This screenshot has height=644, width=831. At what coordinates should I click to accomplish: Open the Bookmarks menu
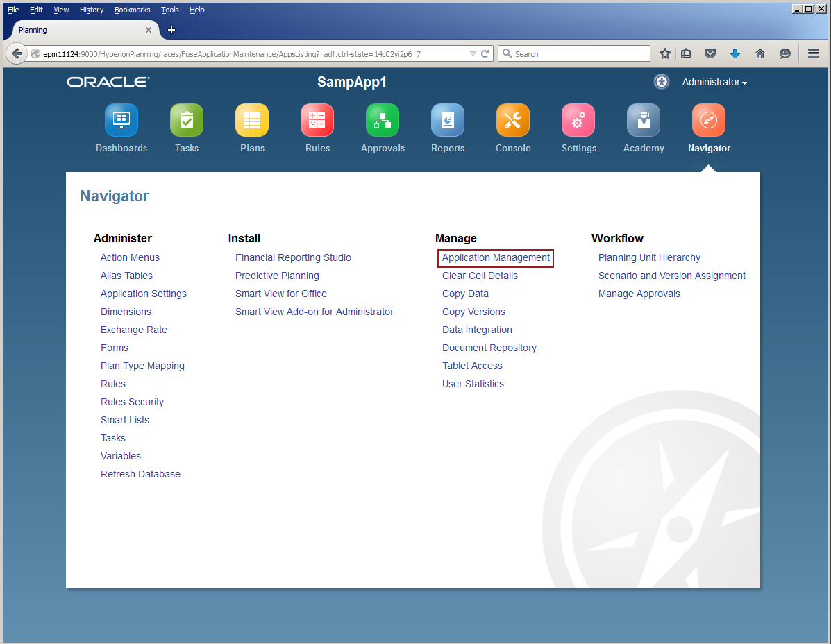133,10
